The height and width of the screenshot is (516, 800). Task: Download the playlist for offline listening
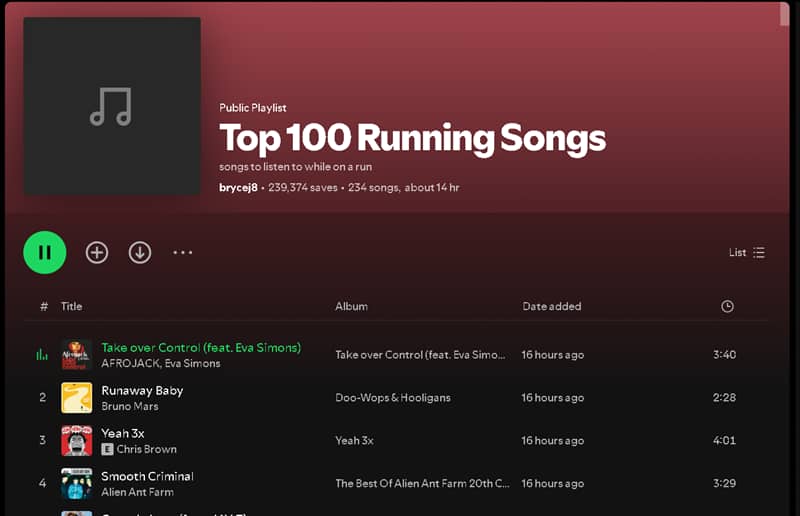(140, 252)
